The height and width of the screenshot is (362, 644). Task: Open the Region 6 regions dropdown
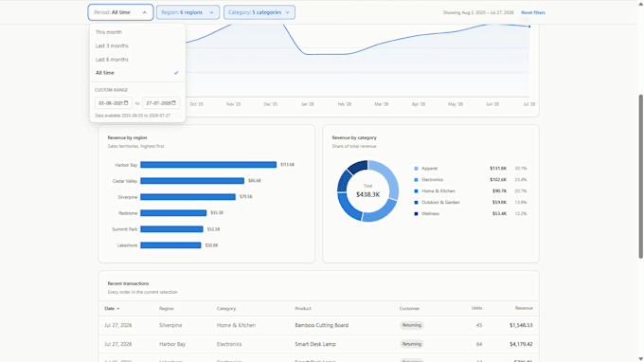188,12
